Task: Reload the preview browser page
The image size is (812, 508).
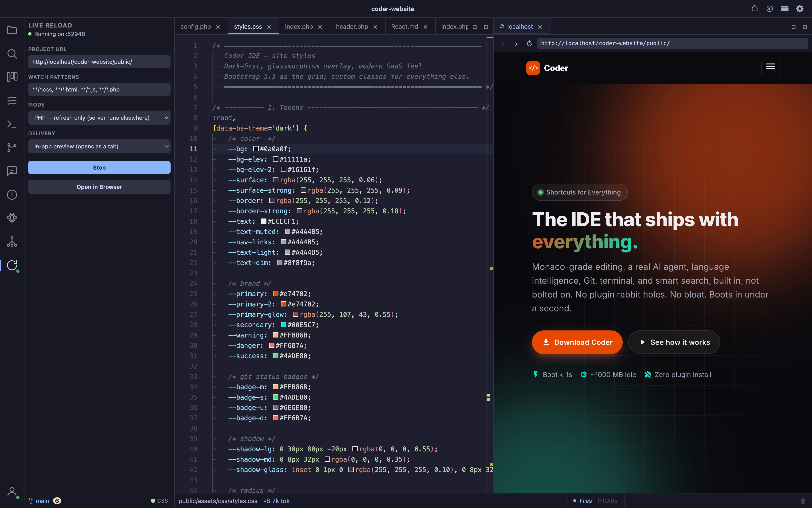Action: [x=529, y=44]
